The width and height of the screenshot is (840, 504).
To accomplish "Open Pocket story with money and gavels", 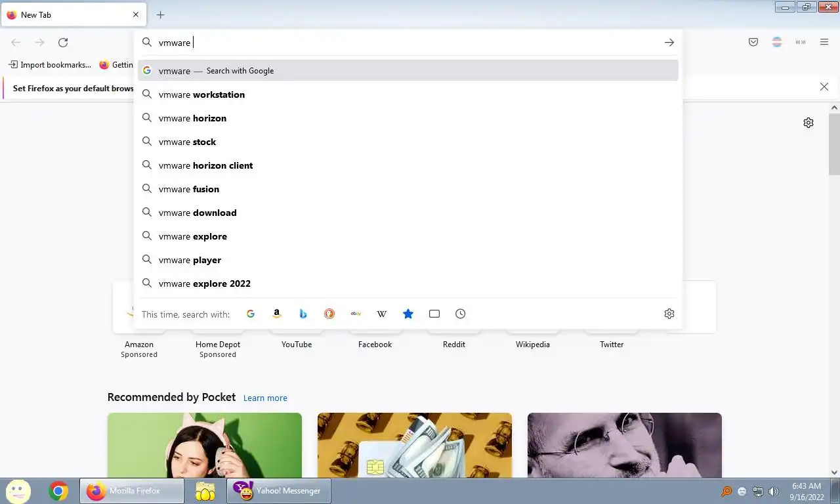I will (415, 445).
